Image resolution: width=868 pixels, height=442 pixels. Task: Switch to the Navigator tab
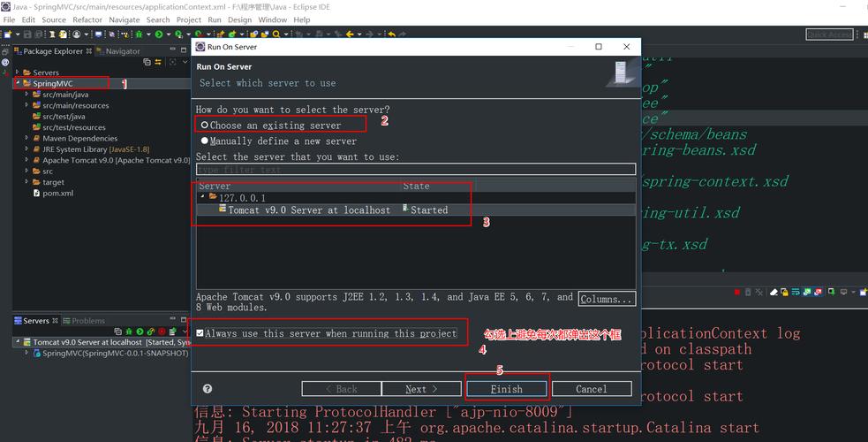(x=118, y=51)
